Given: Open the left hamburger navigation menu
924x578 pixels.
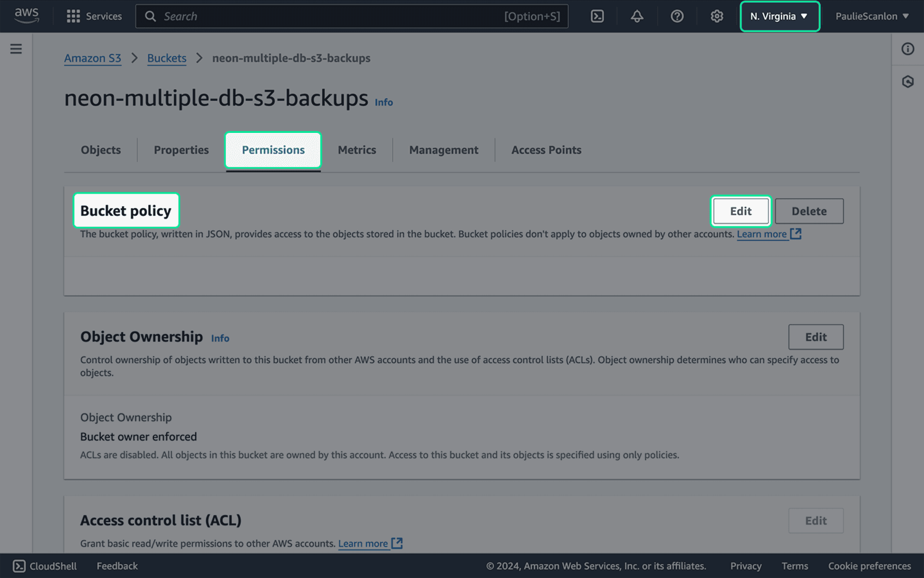Looking at the screenshot, I should pos(16,49).
